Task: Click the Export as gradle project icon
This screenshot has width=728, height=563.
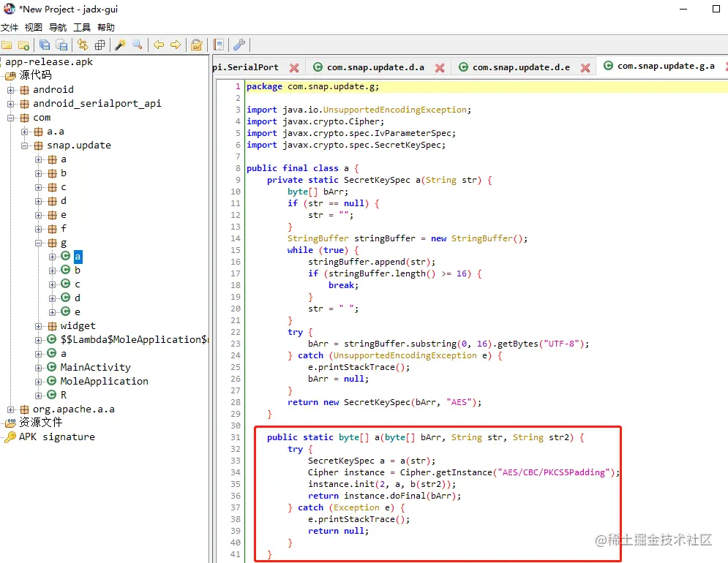Action: pyautogui.click(x=61, y=45)
